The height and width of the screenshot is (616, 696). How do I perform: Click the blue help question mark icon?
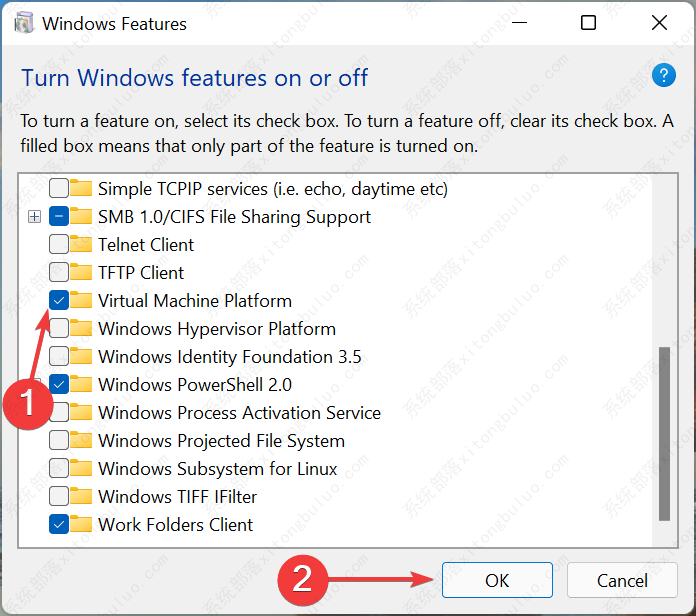(x=664, y=76)
